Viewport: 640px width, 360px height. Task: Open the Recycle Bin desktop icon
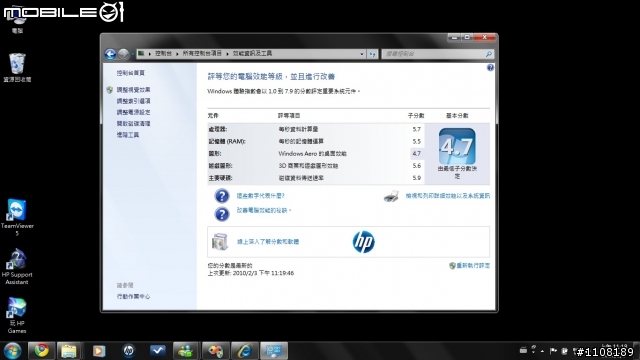tap(17, 67)
